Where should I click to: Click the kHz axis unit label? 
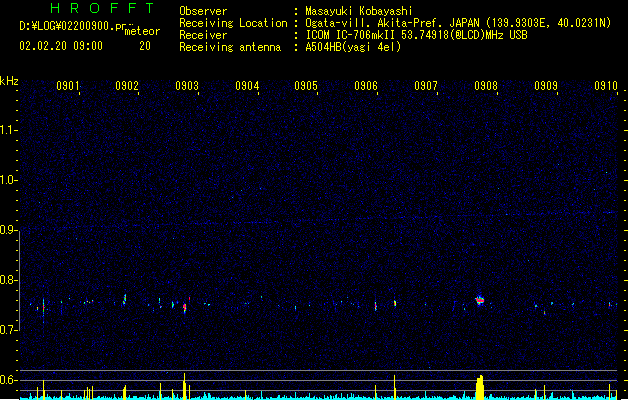point(9,81)
